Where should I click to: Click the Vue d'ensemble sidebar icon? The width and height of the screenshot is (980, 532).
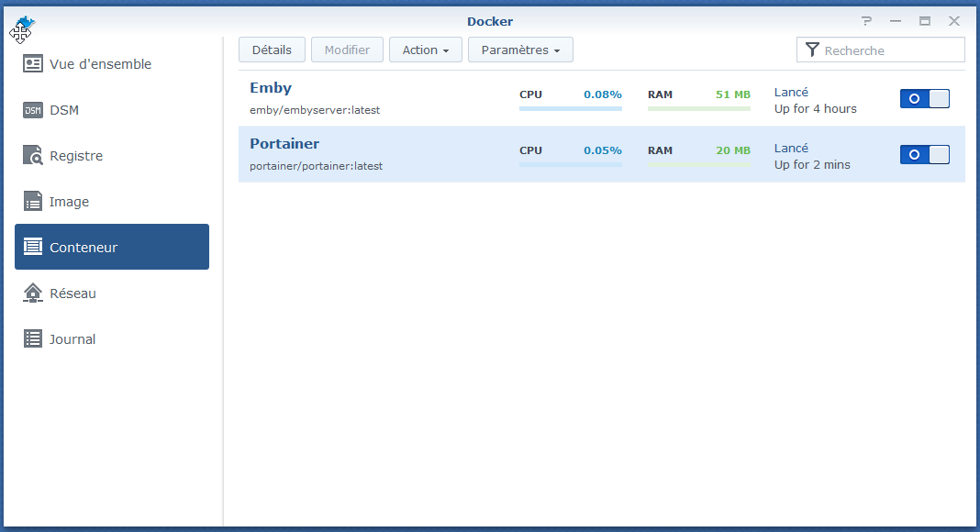[x=32, y=63]
